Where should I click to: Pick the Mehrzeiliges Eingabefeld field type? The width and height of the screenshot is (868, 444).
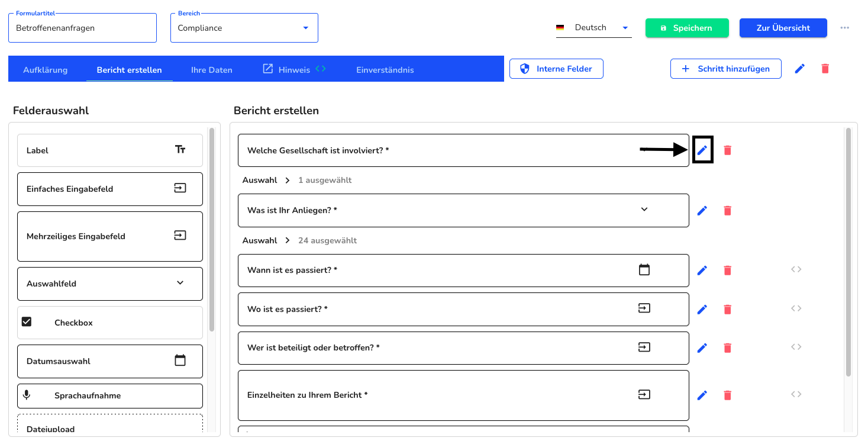pyautogui.click(x=110, y=236)
